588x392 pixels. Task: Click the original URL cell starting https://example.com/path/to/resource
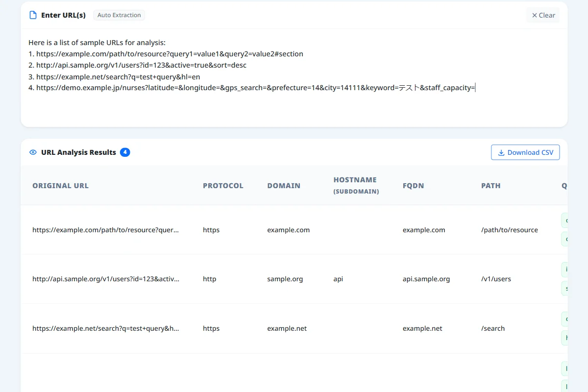pos(106,230)
